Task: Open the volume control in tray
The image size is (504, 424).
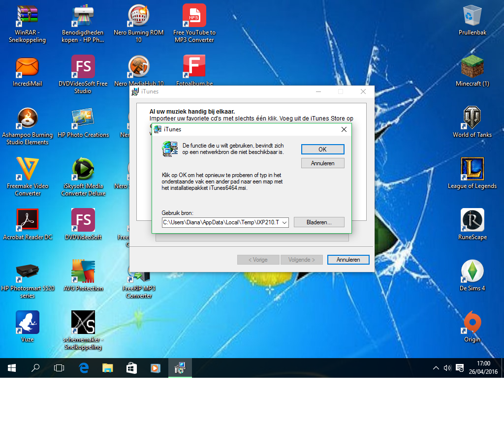Action: pyautogui.click(x=447, y=368)
